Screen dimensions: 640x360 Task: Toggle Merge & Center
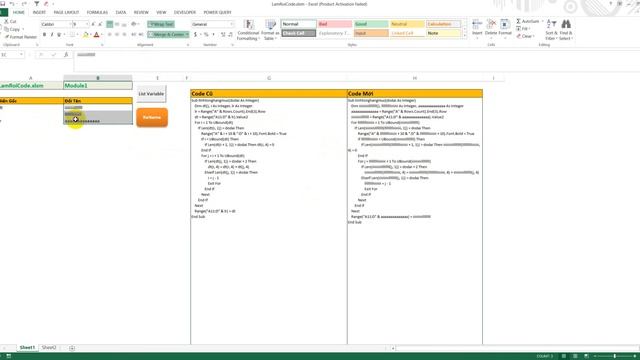pyautogui.click(x=168, y=35)
